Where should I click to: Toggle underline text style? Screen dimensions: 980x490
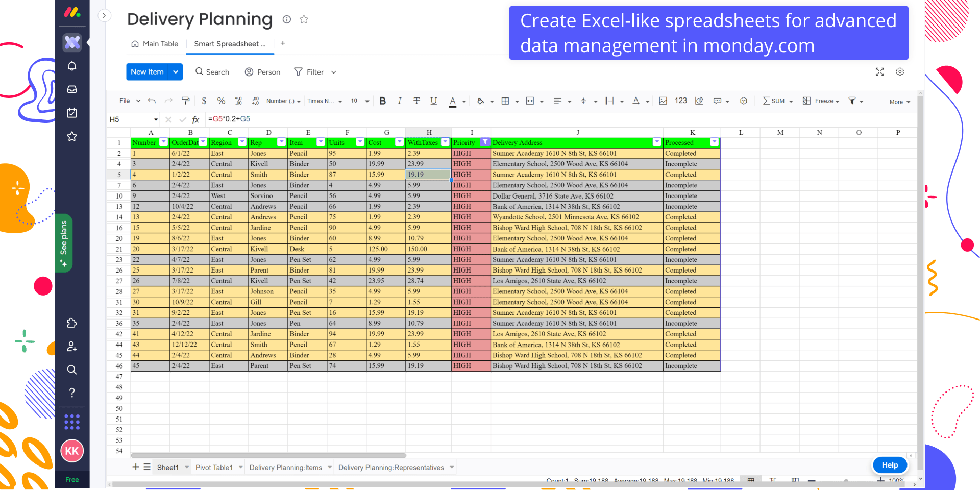pos(433,101)
